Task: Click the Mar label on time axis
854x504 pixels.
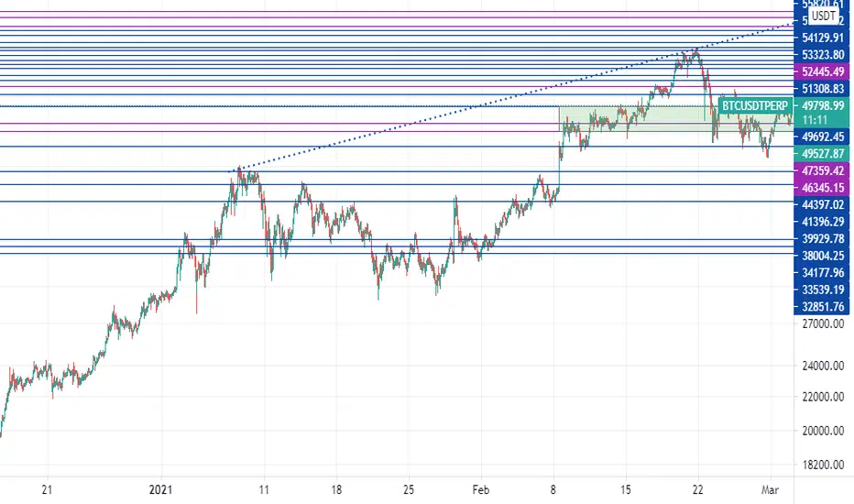Action: pos(770,490)
